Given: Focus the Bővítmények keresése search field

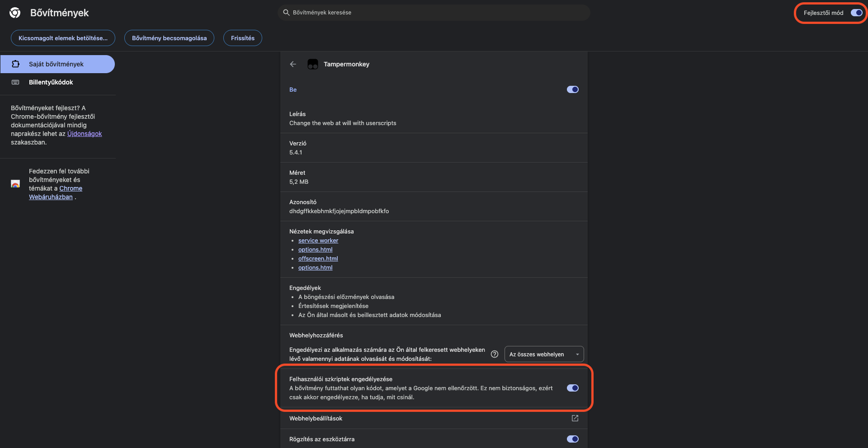Looking at the screenshot, I should click(434, 13).
